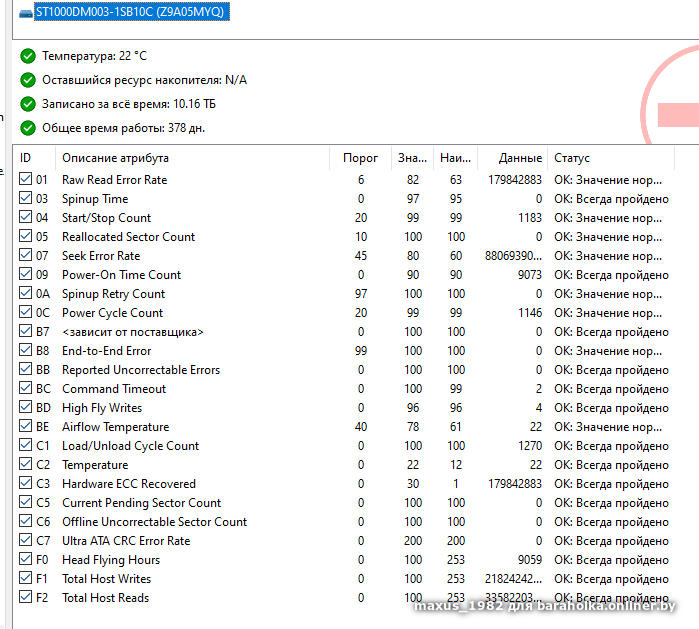
Task: Select the Raw Read Error Rate attribute name
Action: pos(115,180)
